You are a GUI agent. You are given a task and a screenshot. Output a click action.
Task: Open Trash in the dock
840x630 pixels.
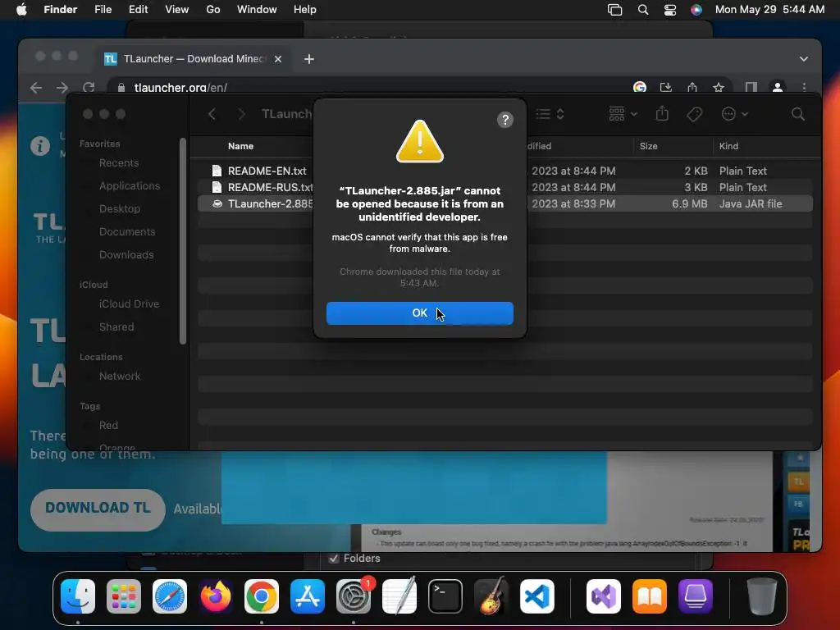pyautogui.click(x=762, y=596)
